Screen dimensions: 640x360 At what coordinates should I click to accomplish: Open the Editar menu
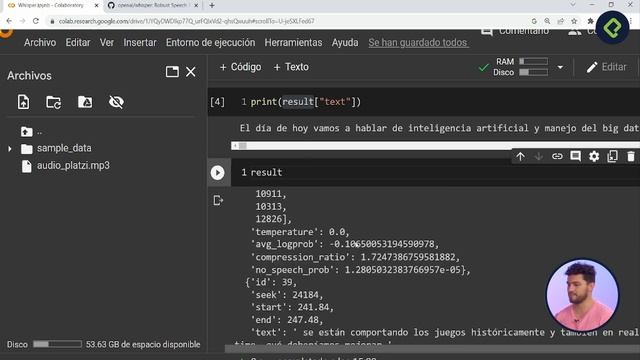[78, 42]
